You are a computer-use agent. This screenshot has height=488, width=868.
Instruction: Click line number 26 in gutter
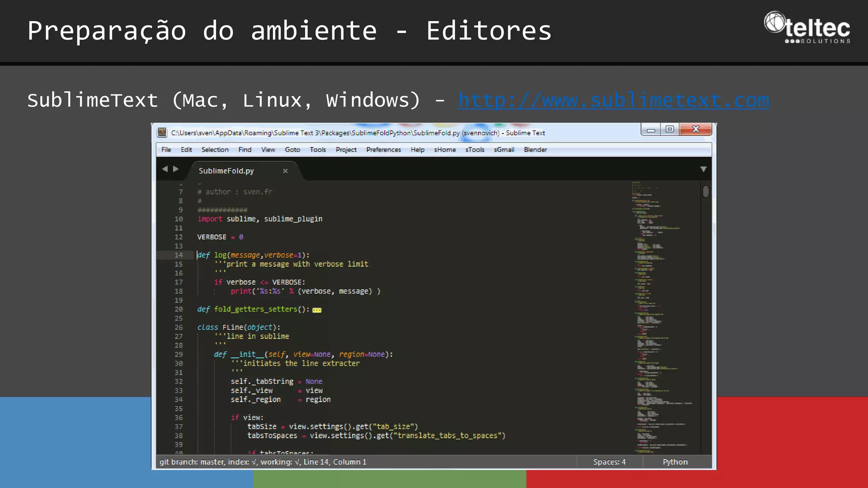[x=178, y=327]
